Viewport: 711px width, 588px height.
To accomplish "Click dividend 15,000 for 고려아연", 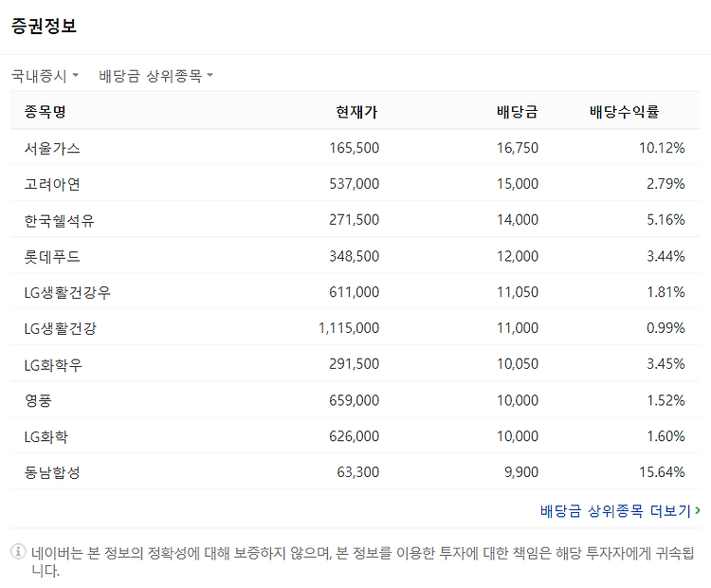I will click(518, 184).
